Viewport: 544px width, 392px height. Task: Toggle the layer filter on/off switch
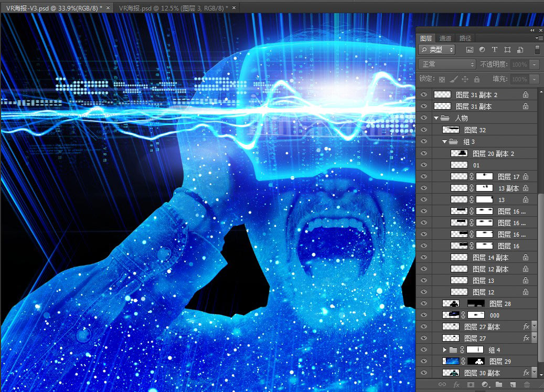(x=537, y=50)
